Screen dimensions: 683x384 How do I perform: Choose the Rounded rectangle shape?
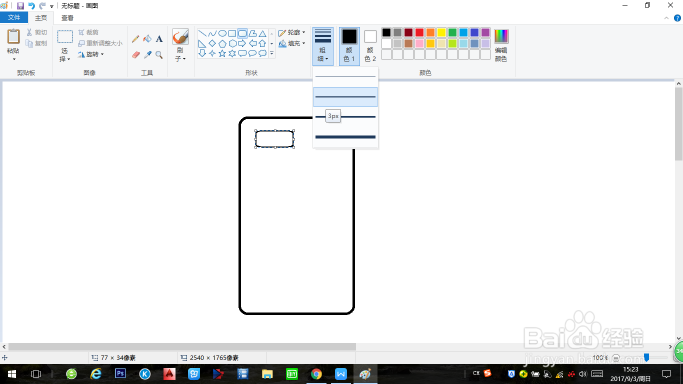(x=242, y=34)
